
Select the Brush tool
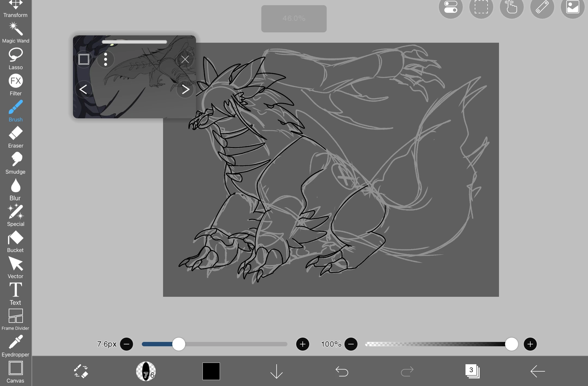[x=16, y=109]
